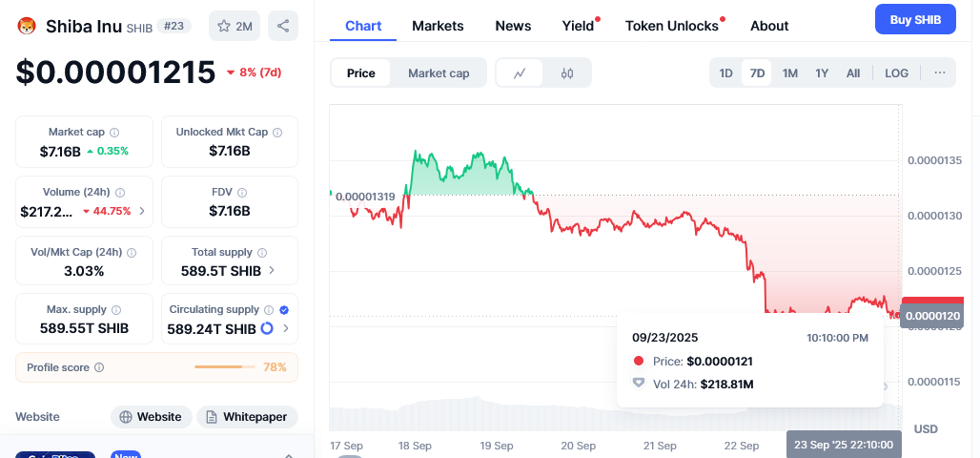The width and height of the screenshot is (980, 458).
Task: Click the 8% (7d) change indicator
Action: [254, 72]
